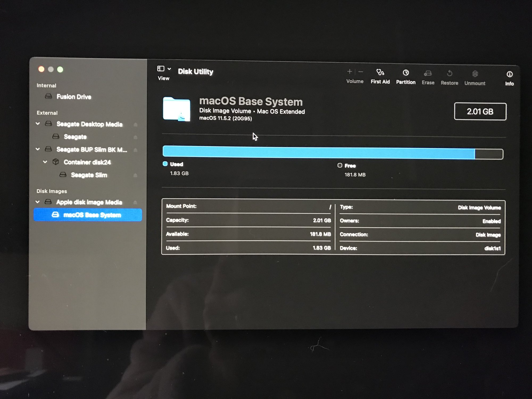This screenshot has width=532, height=399.
Task: Eject the Seagate Slim volume
Action: (135, 175)
